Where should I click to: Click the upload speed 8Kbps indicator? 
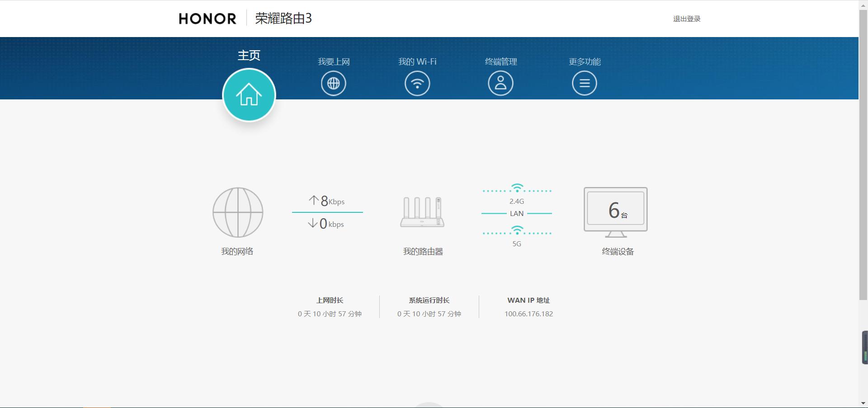click(x=326, y=201)
